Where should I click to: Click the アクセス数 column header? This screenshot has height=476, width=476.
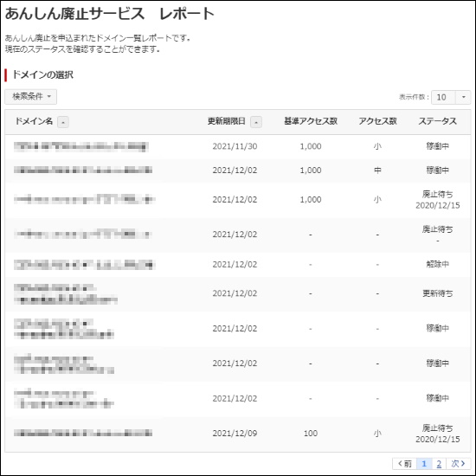click(x=377, y=121)
